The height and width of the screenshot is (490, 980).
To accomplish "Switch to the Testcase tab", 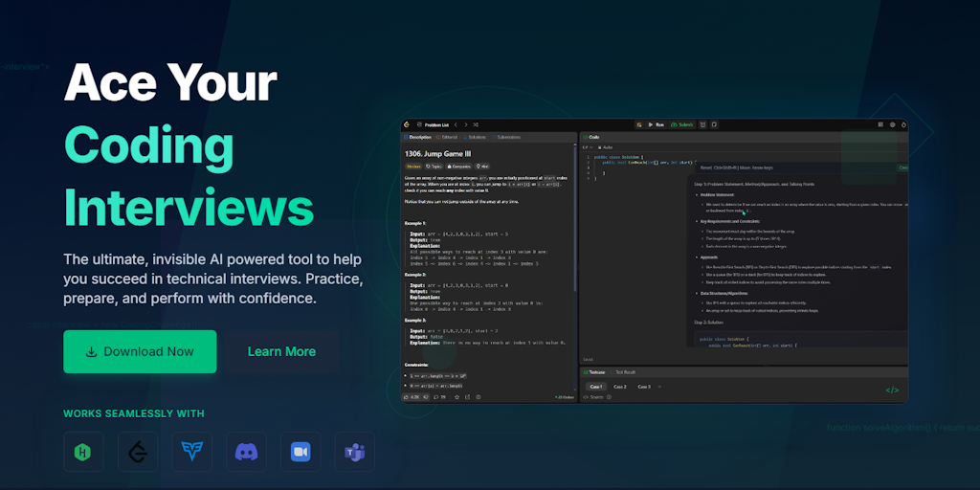I will tap(593, 372).
